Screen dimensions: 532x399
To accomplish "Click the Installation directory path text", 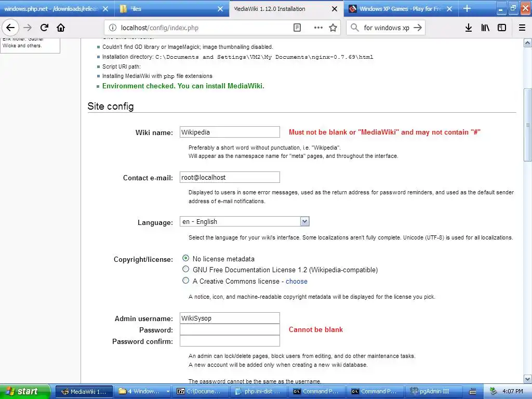I will coord(264,57).
